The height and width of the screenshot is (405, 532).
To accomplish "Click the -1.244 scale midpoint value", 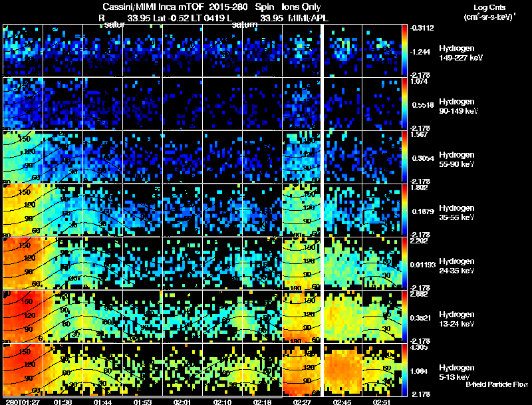I will tap(420, 52).
